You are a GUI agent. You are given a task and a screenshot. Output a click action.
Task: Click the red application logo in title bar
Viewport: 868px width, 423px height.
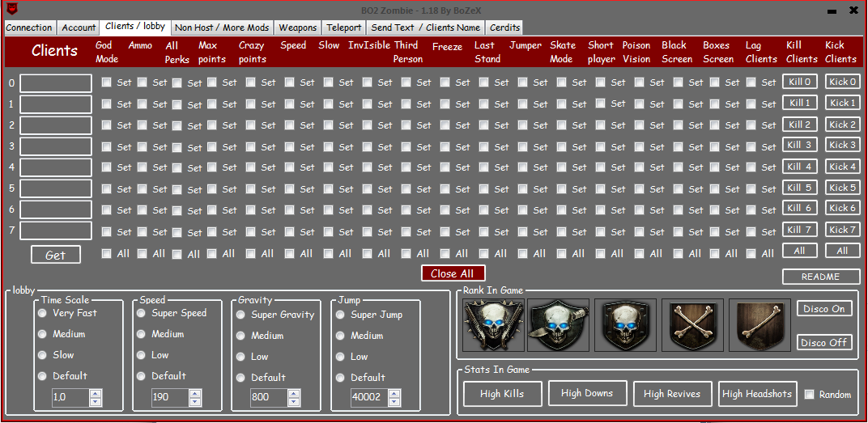[11, 9]
